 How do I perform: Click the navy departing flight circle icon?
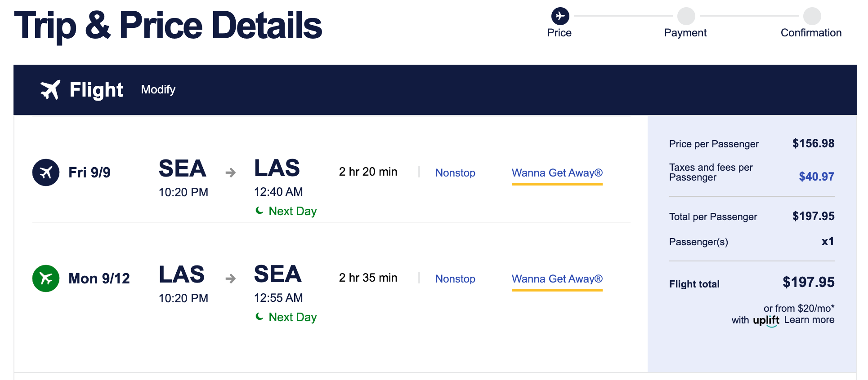point(46,172)
